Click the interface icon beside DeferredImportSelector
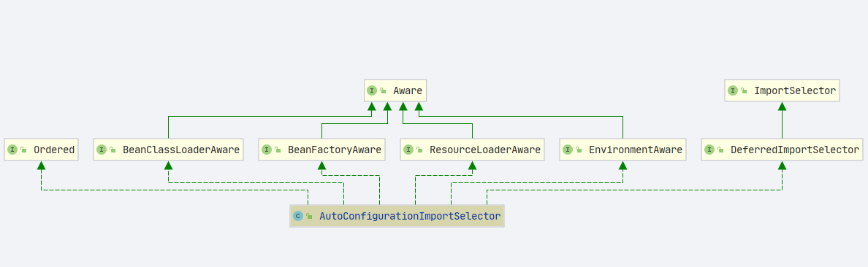 coord(709,150)
